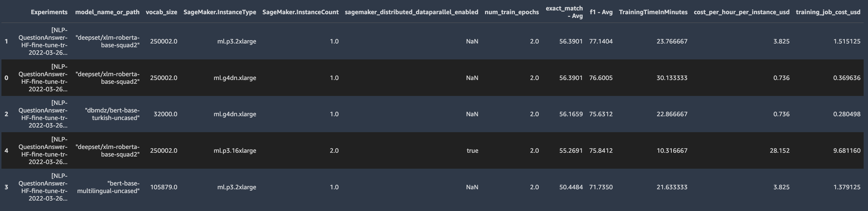Click the cost_per_hour_per_instance_usd header

(741, 12)
